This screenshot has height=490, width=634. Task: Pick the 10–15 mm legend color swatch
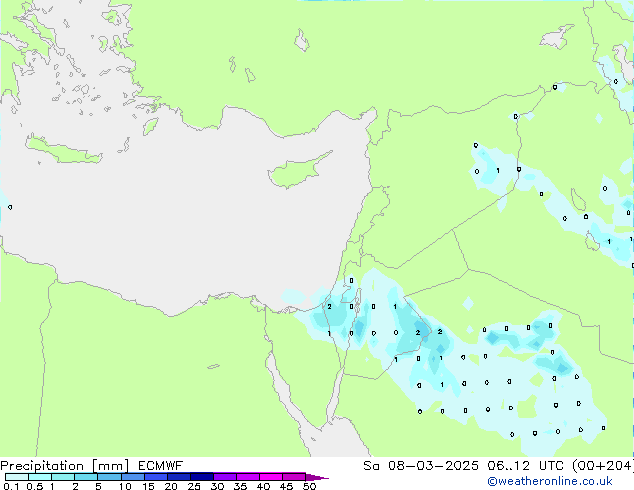coord(132,477)
